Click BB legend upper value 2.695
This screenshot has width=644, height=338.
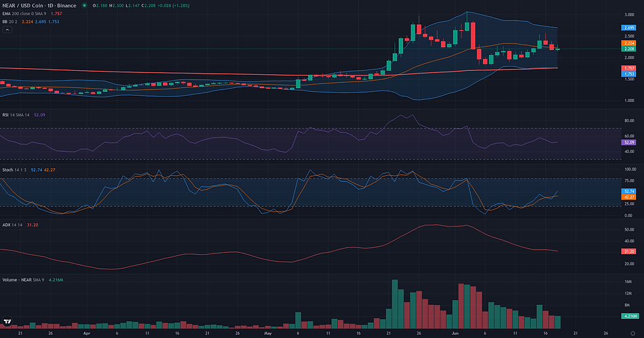(x=40, y=22)
